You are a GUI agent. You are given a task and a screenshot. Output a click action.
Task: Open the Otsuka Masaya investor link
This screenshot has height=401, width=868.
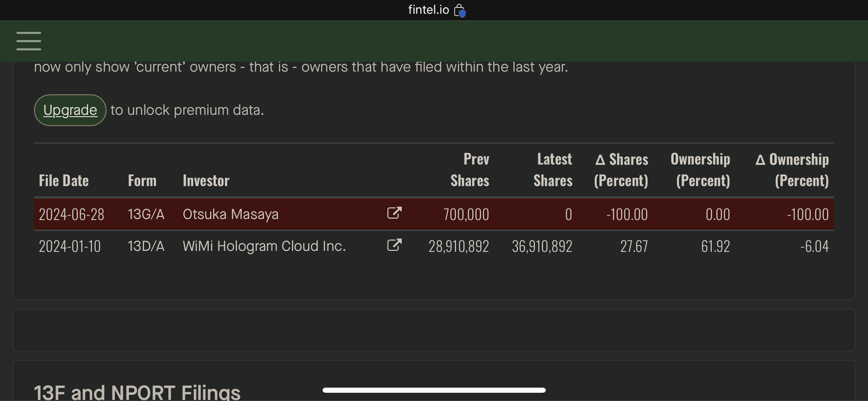[230, 214]
